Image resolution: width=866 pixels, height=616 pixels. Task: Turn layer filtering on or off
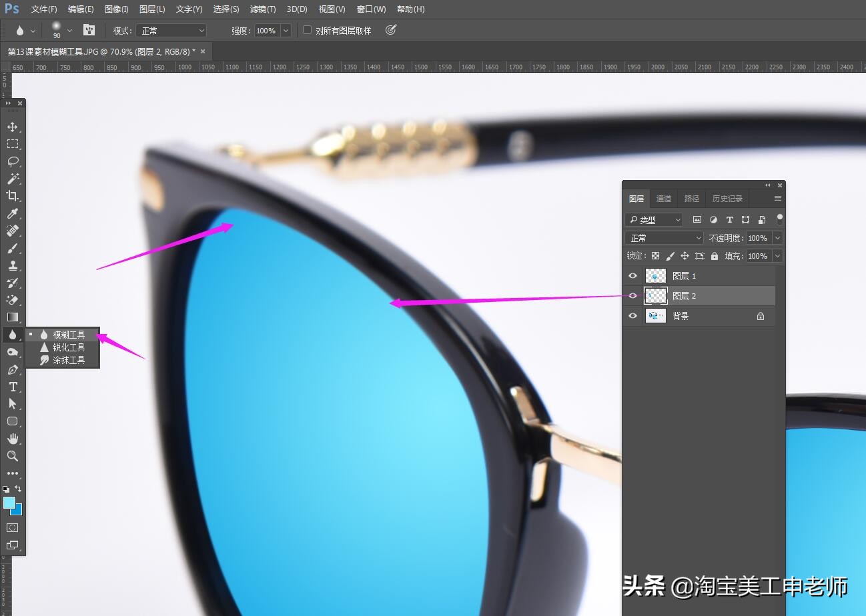click(x=780, y=219)
